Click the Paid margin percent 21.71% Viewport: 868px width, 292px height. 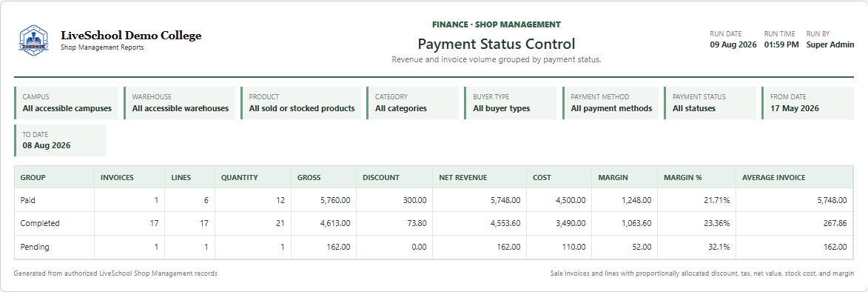click(717, 200)
